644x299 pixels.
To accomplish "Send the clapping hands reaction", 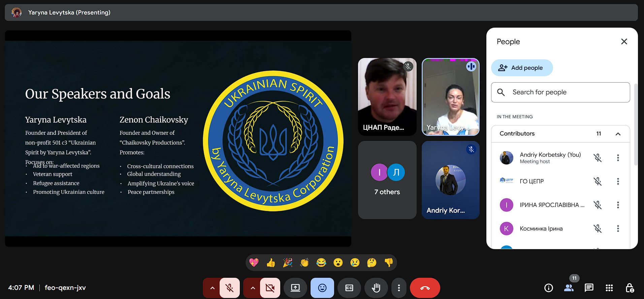I will pos(304,263).
